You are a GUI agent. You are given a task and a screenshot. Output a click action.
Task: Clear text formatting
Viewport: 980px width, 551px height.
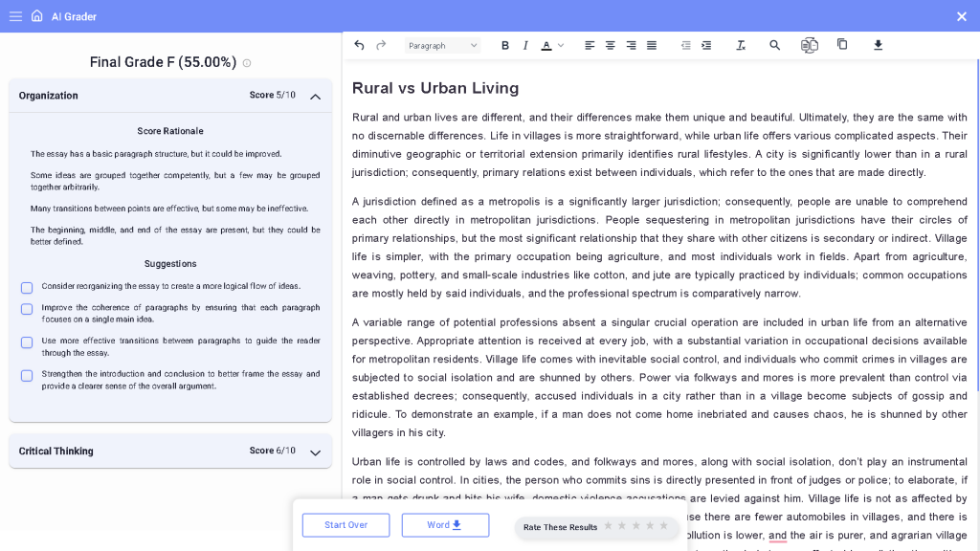click(741, 45)
